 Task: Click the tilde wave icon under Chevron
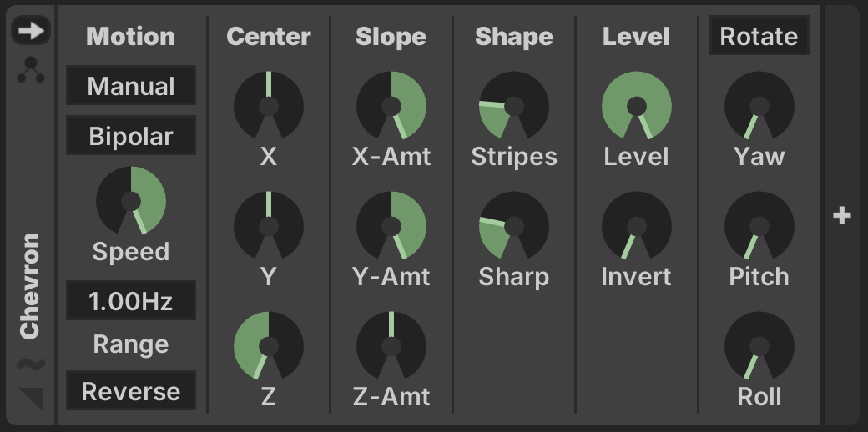(31, 364)
